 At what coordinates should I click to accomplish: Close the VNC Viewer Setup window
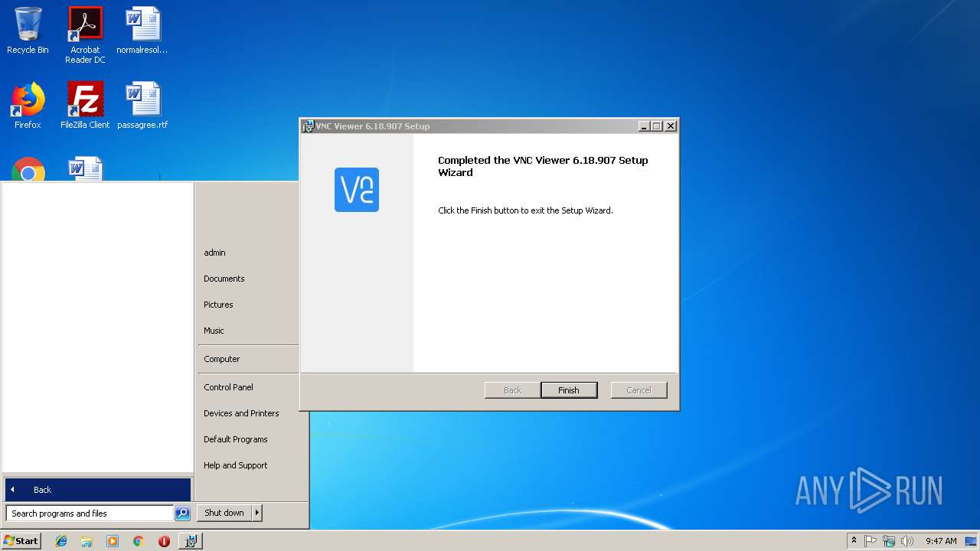pos(670,126)
